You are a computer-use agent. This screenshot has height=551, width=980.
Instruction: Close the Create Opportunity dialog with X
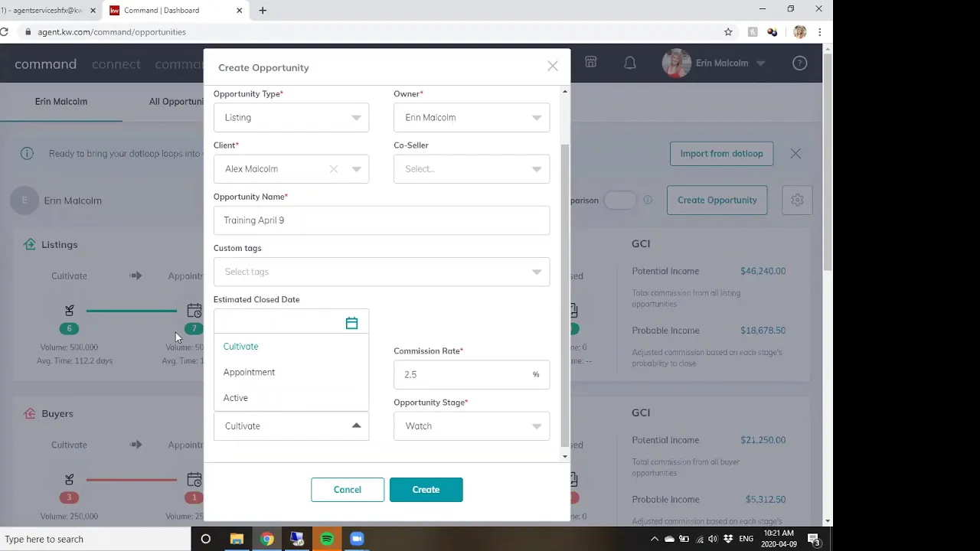pyautogui.click(x=553, y=67)
